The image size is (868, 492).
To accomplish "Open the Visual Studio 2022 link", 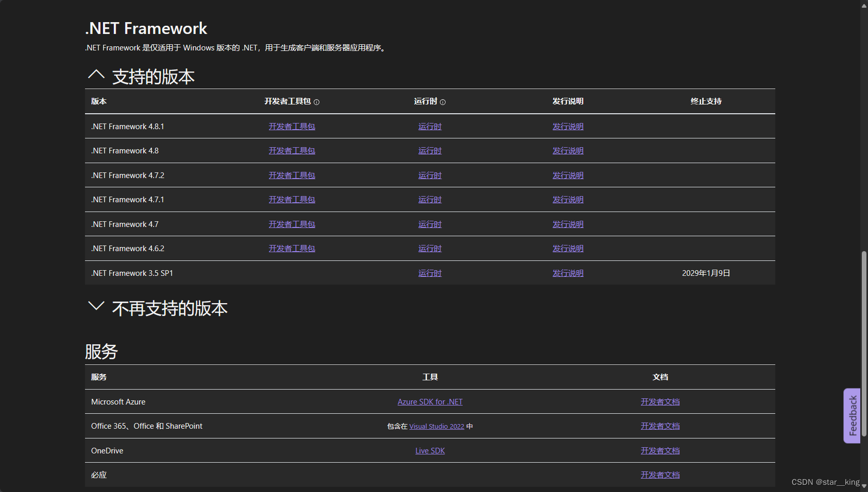I will click(x=437, y=427).
